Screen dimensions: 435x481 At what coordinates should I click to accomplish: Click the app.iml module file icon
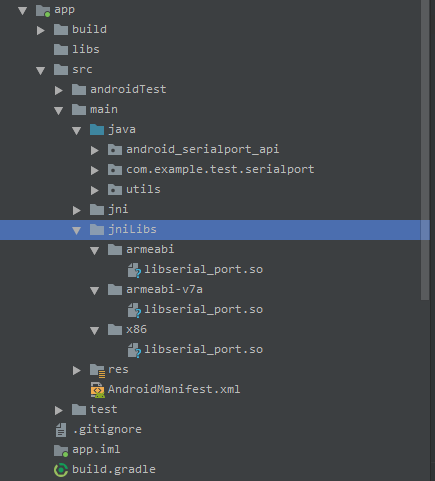[x=61, y=450]
